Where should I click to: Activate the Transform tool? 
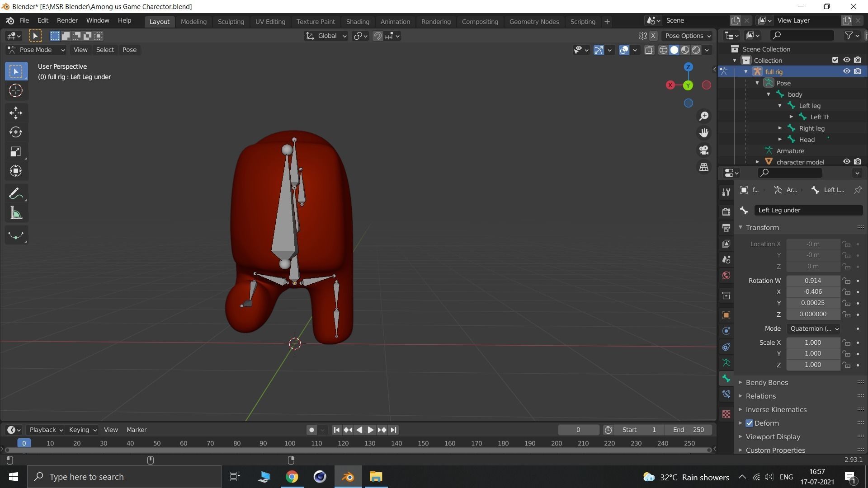point(16,171)
